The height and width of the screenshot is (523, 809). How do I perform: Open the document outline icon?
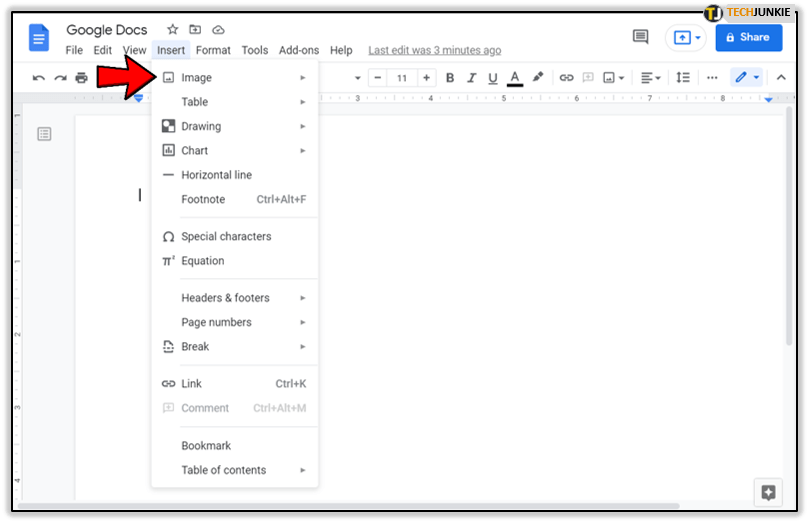point(44,134)
